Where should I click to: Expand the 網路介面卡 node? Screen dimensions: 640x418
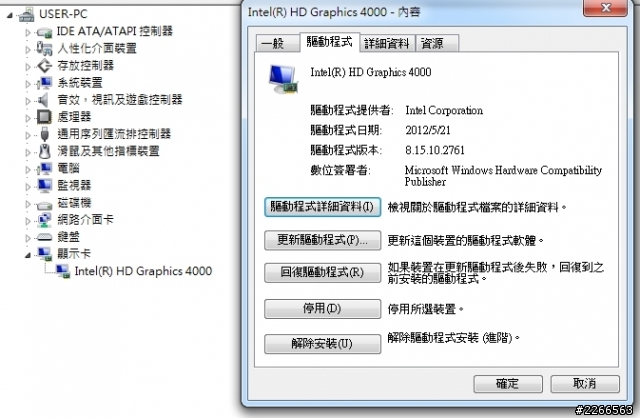28,221
